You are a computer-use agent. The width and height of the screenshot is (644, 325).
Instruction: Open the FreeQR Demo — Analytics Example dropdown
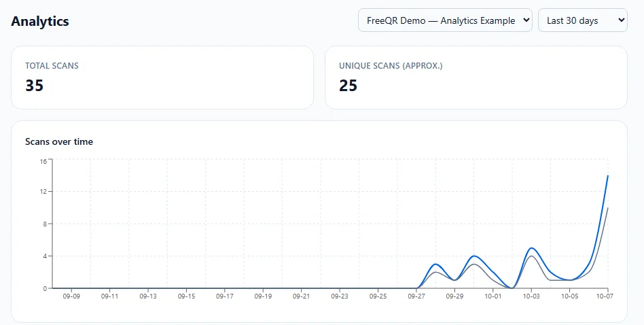pyautogui.click(x=445, y=20)
